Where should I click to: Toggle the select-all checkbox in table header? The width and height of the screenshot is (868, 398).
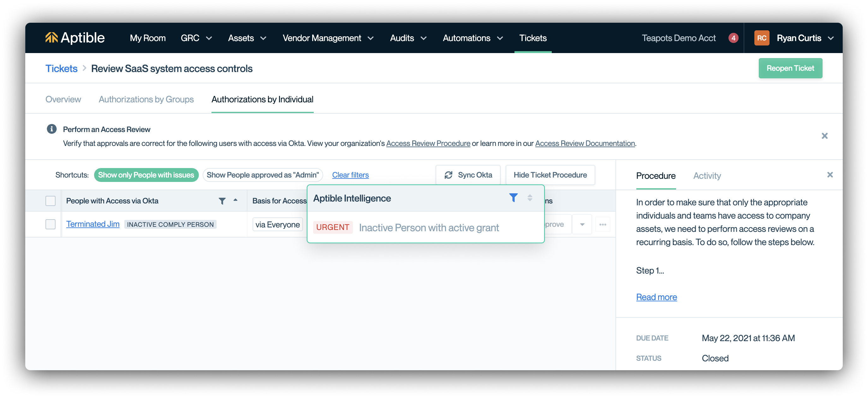(x=51, y=201)
